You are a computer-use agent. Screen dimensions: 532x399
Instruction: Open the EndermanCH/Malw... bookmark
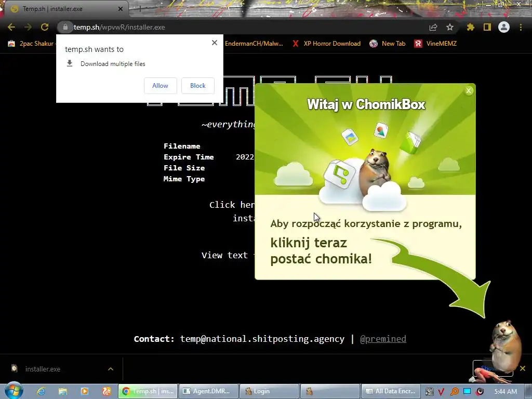coord(254,44)
